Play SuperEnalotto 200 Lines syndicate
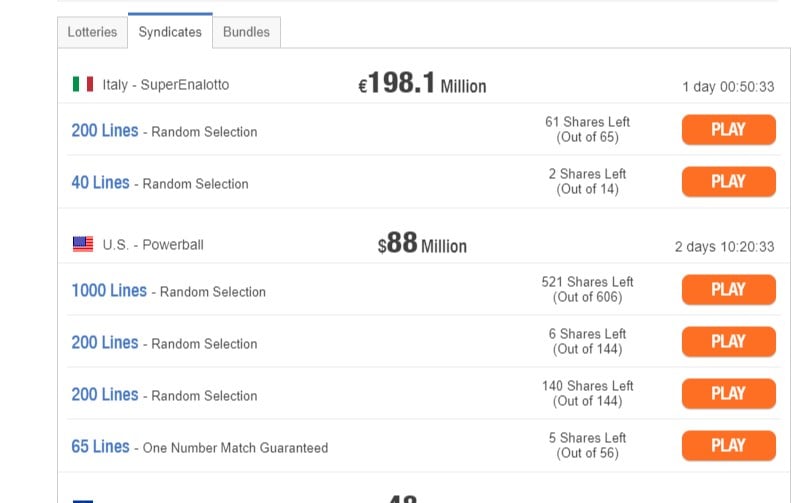 (728, 129)
